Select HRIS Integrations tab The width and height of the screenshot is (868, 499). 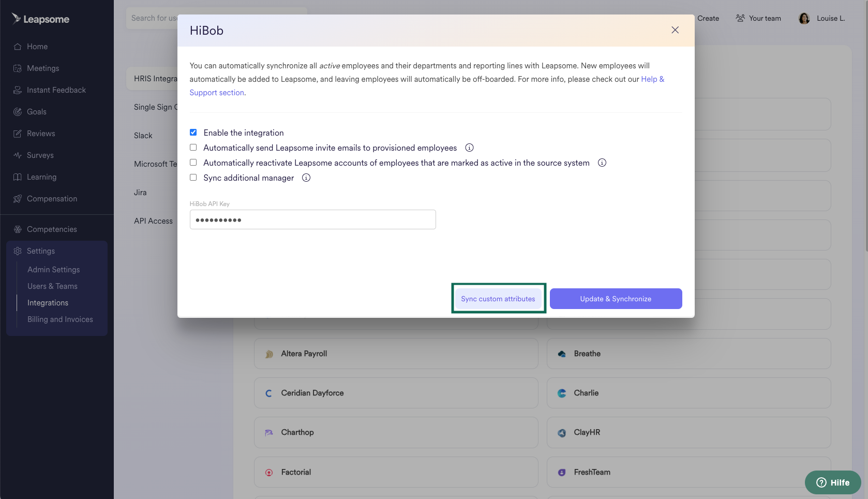152,79
